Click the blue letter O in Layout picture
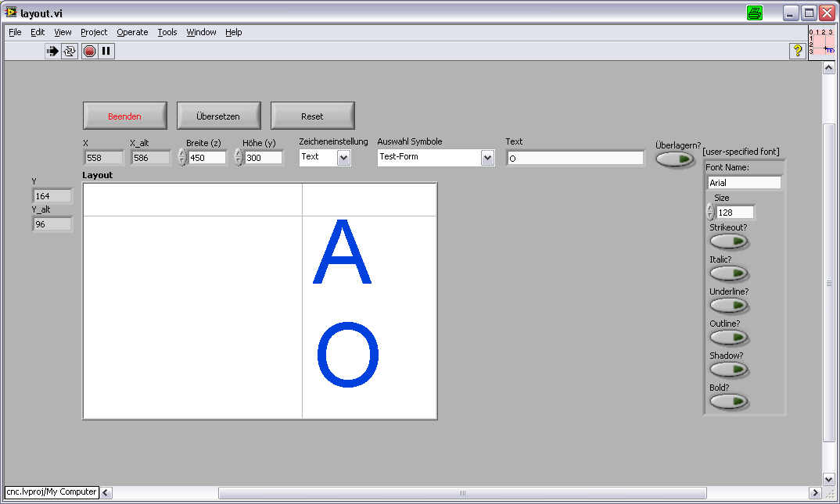This screenshot has height=504, width=840. tap(348, 354)
